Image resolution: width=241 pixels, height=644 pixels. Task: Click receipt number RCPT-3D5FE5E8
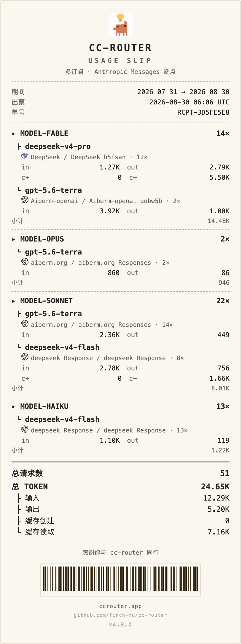(x=203, y=113)
